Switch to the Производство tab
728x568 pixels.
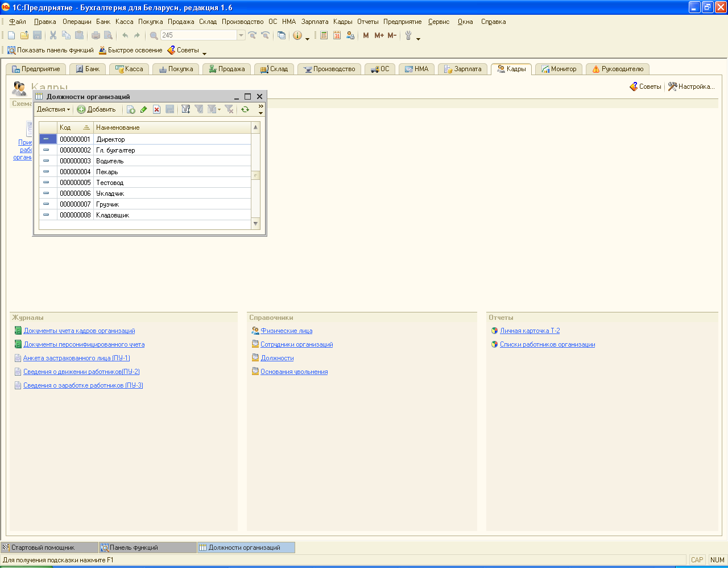click(x=329, y=69)
